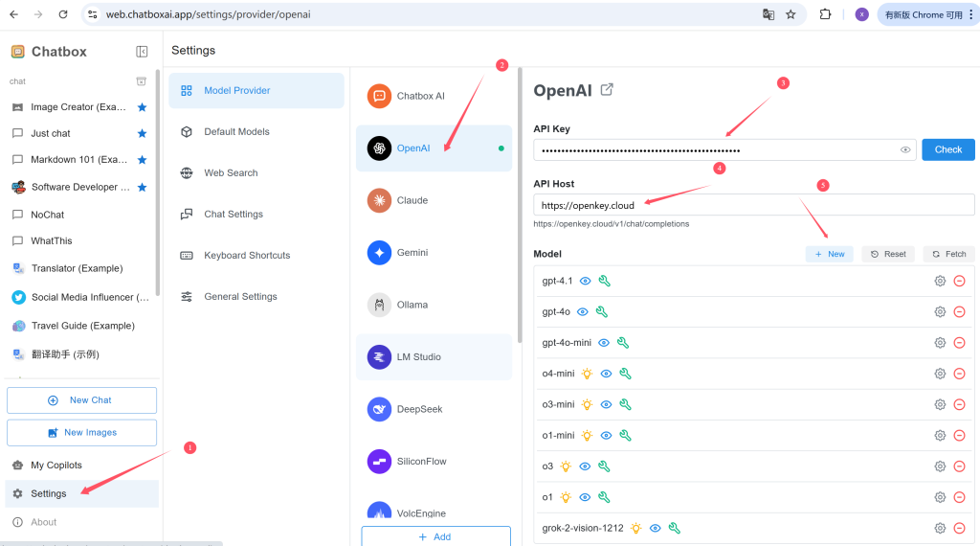Select the LM Studio provider
The width and height of the screenshot is (980, 546).
pos(434,357)
